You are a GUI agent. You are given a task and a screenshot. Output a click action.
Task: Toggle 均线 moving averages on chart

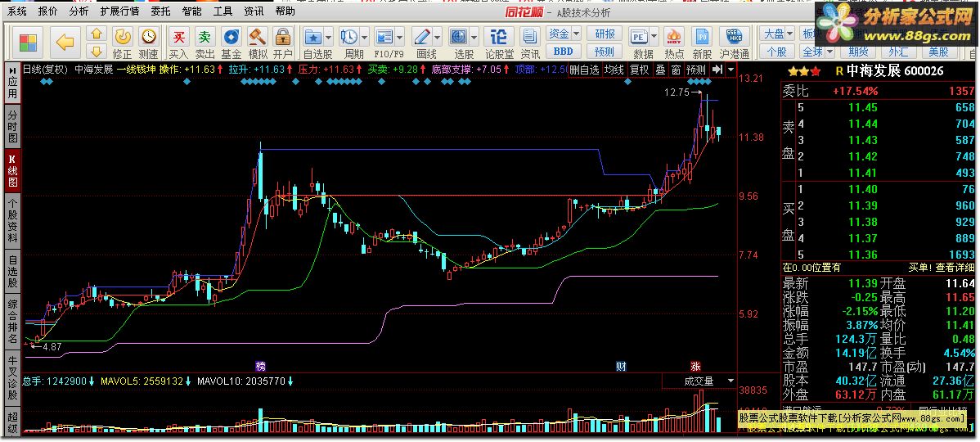[614, 70]
